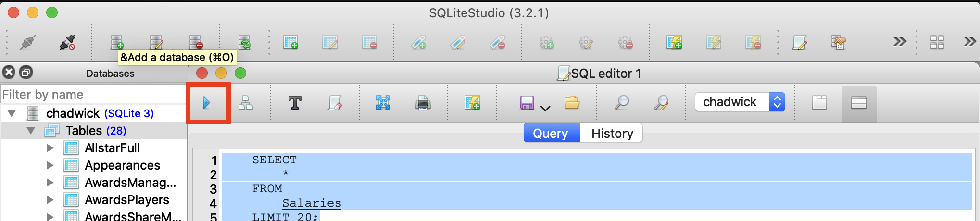
Task: Click the printer icon in SQL editor
Action: (x=423, y=102)
